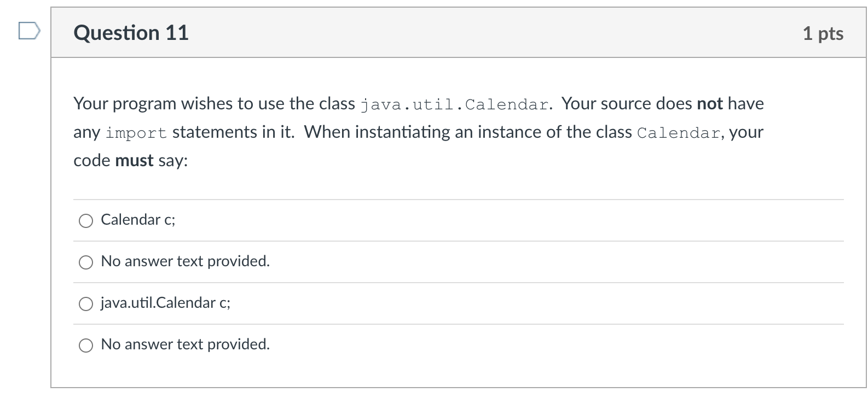The height and width of the screenshot is (398, 868).
Task: Click the bold word "must"
Action: tap(134, 161)
